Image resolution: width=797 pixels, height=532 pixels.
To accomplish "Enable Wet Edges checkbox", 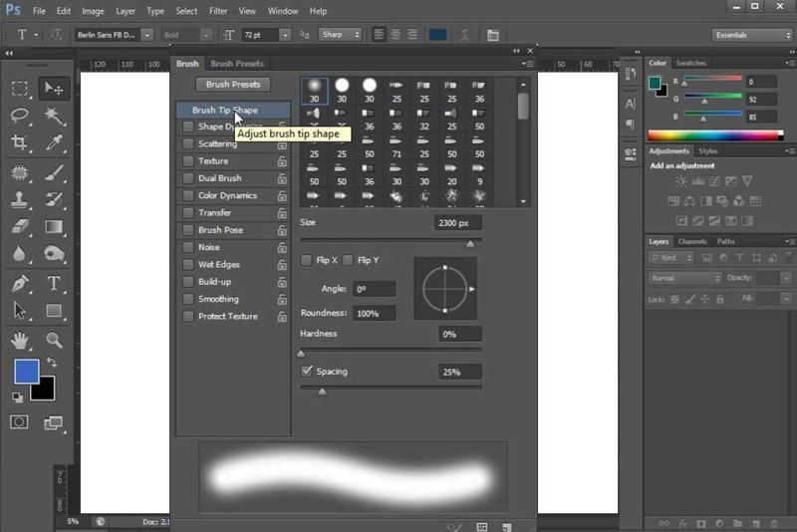I will coord(188,265).
